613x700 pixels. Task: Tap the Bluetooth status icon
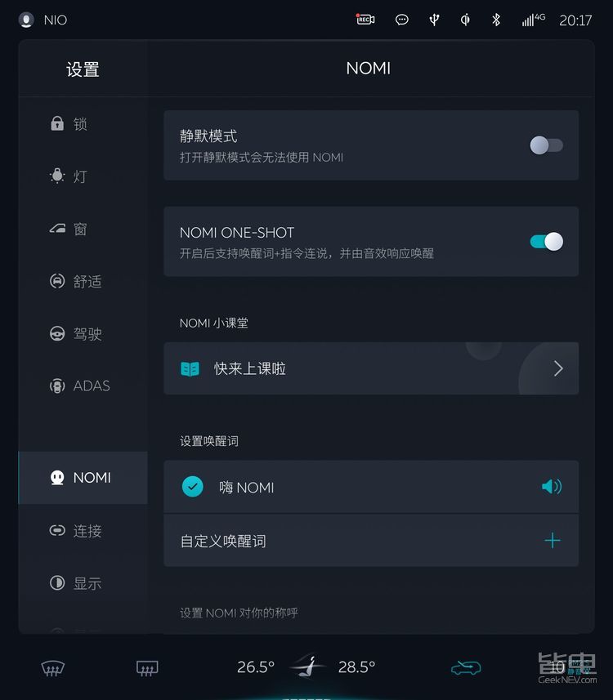496,20
